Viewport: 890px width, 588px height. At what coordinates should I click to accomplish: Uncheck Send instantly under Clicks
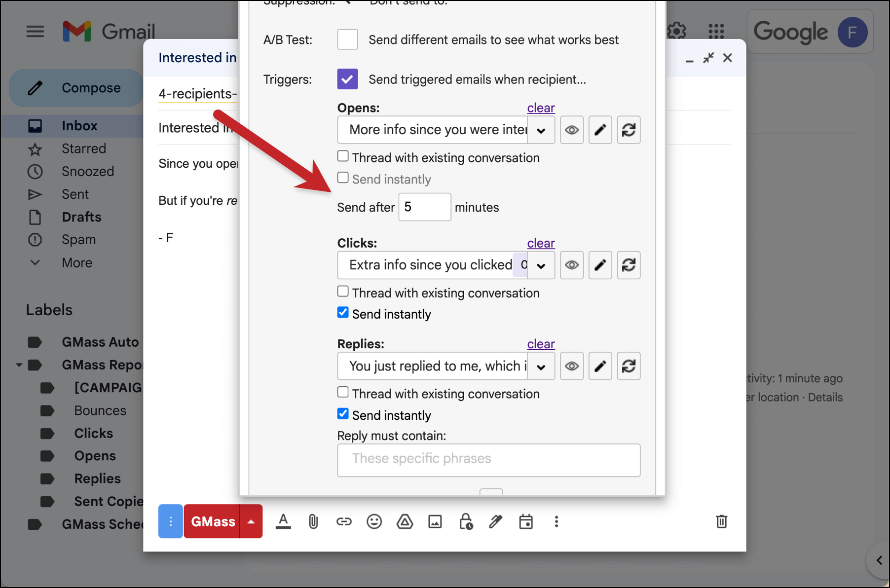(343, 313)
